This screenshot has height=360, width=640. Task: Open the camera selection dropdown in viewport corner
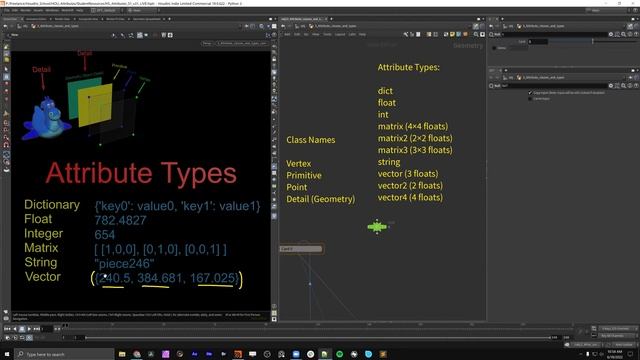tap(242, 43)
